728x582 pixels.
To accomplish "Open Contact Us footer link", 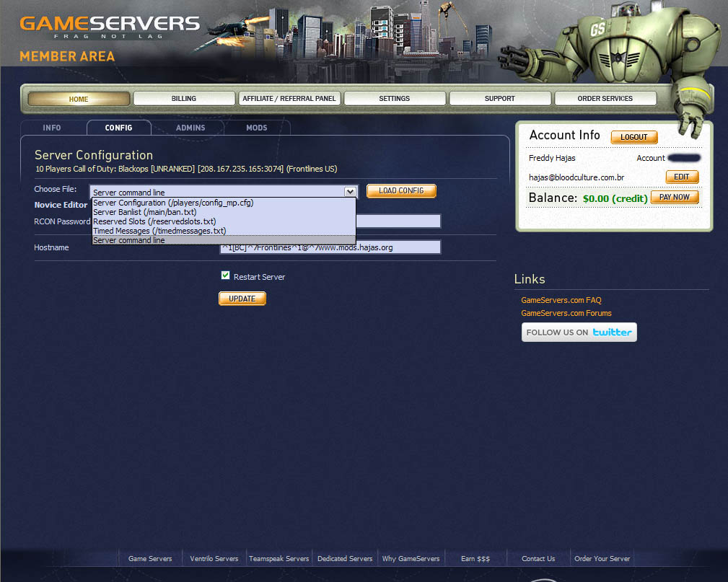I will pyautogui.click(x=538, y=558).
